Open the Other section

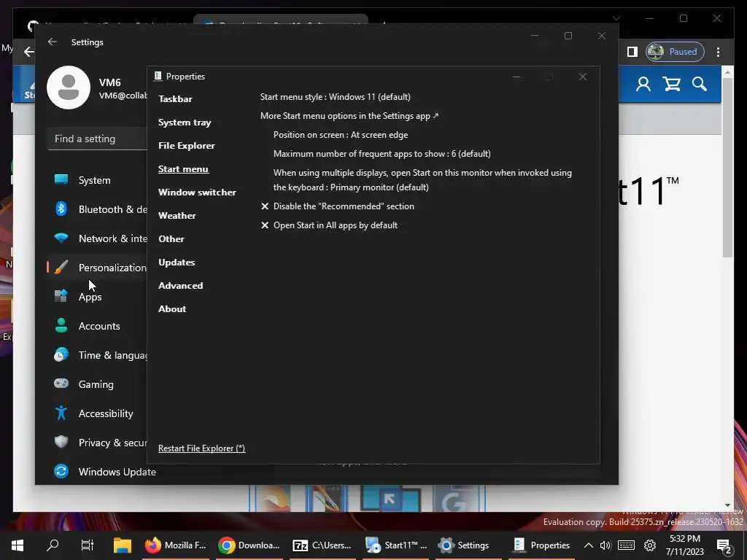[x=171, y=239]
